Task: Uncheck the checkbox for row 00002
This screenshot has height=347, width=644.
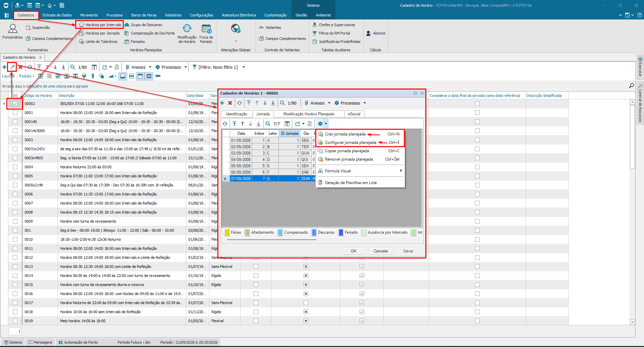Action: pos(15,104)
